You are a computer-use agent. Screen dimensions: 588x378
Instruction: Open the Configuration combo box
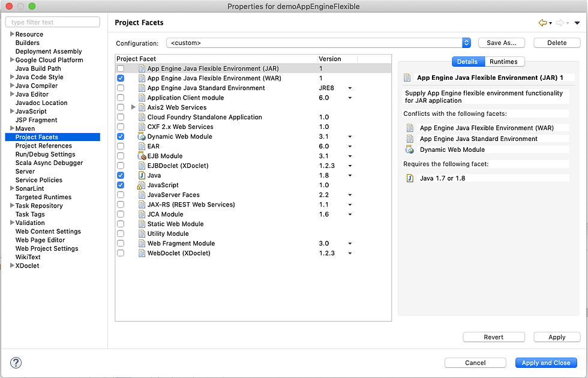pos(319,43)
